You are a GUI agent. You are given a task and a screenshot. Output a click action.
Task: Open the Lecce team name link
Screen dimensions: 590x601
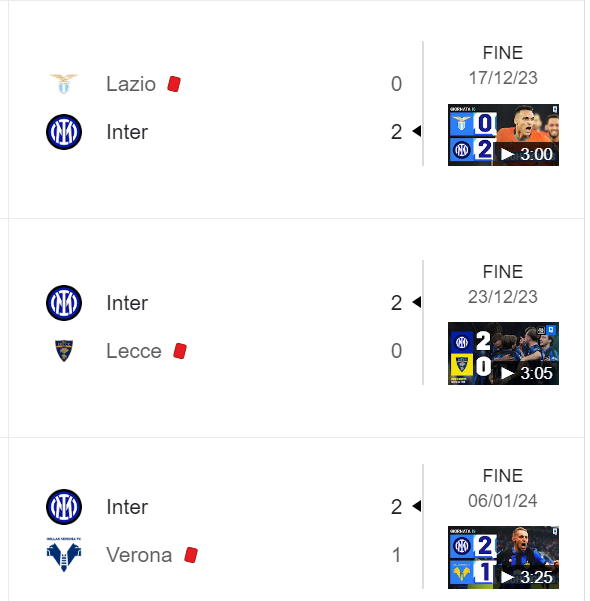point(134,351)
